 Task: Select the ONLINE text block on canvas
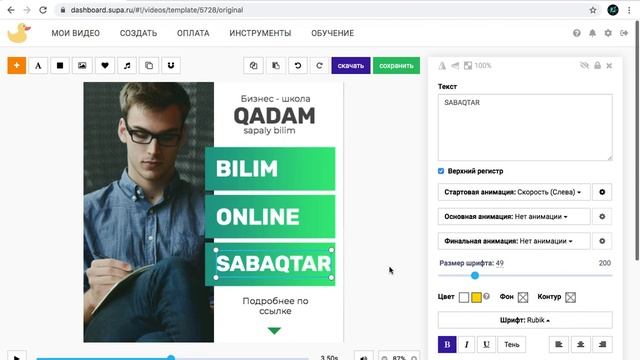[x=258, y=216]
